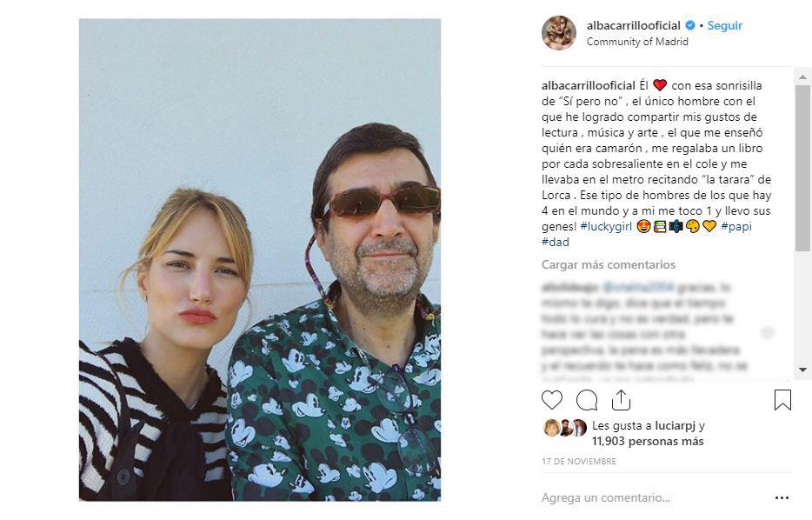The width and height of the screenshot is (812, 520).
Task: Click the selfie photo of the post
Action: click(259, 259)
